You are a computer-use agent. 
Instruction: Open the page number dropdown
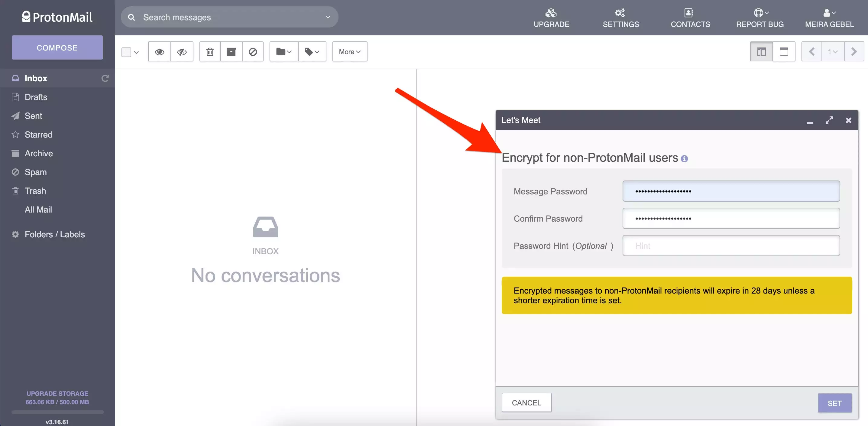tap(833, 52)
